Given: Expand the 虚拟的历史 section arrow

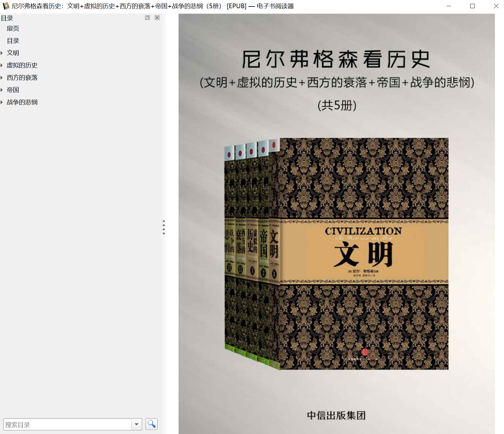Looking at the screenshot, I should click(x=2, y=65).
